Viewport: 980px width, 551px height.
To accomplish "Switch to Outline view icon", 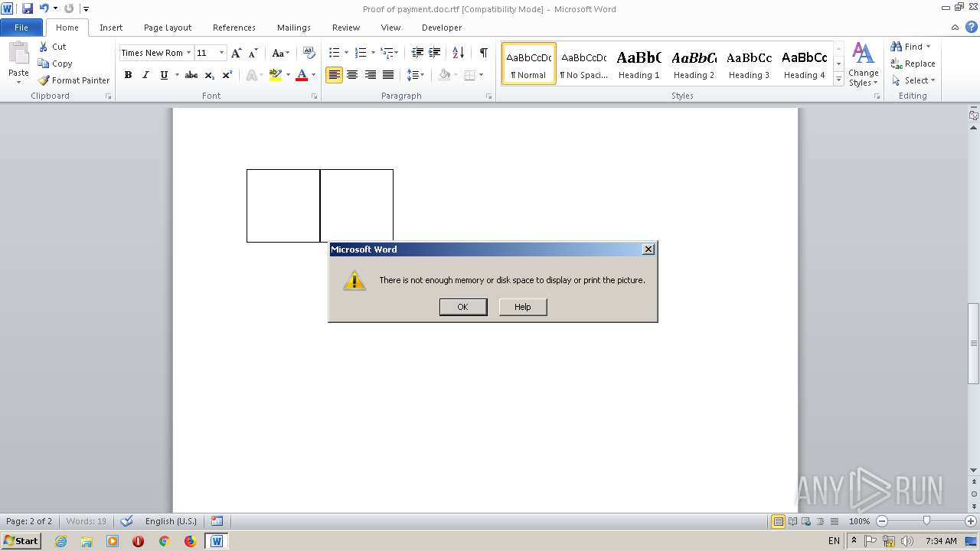I will 819,521.
